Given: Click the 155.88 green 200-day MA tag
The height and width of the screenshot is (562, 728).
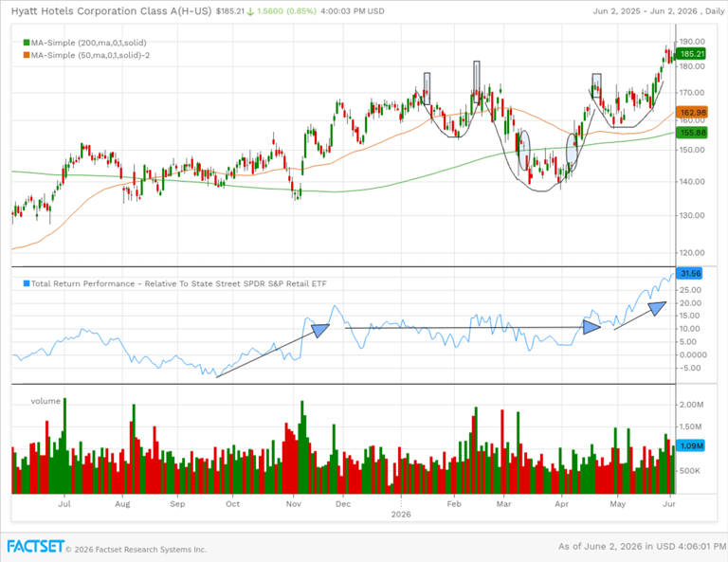Looking at the screenshot, I should point(692,133).
